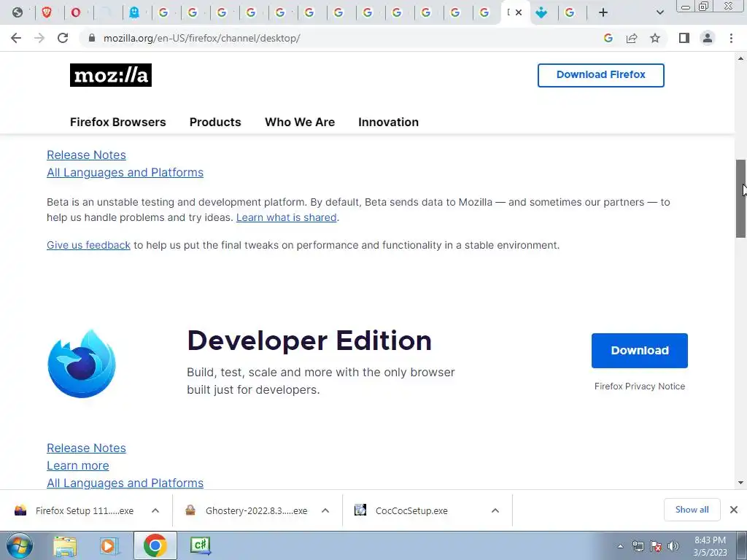Click the Mozilla logo
This screenshot has width=747, height=560.
tap(111, 75)
